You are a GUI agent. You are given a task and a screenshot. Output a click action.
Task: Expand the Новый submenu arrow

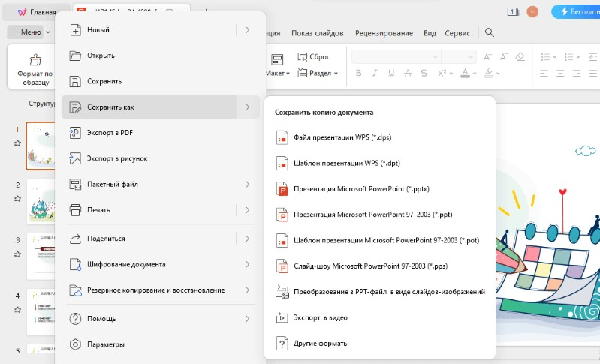click(247, 30)
